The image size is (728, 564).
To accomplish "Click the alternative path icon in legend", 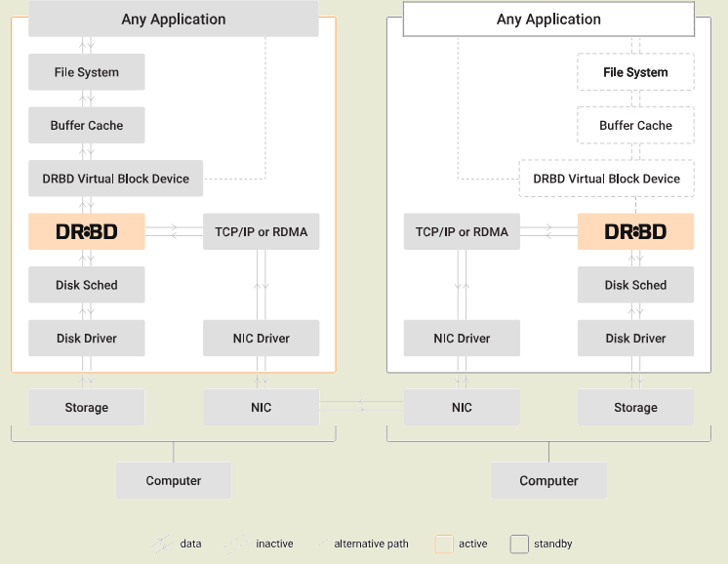I will pos(322,544).
